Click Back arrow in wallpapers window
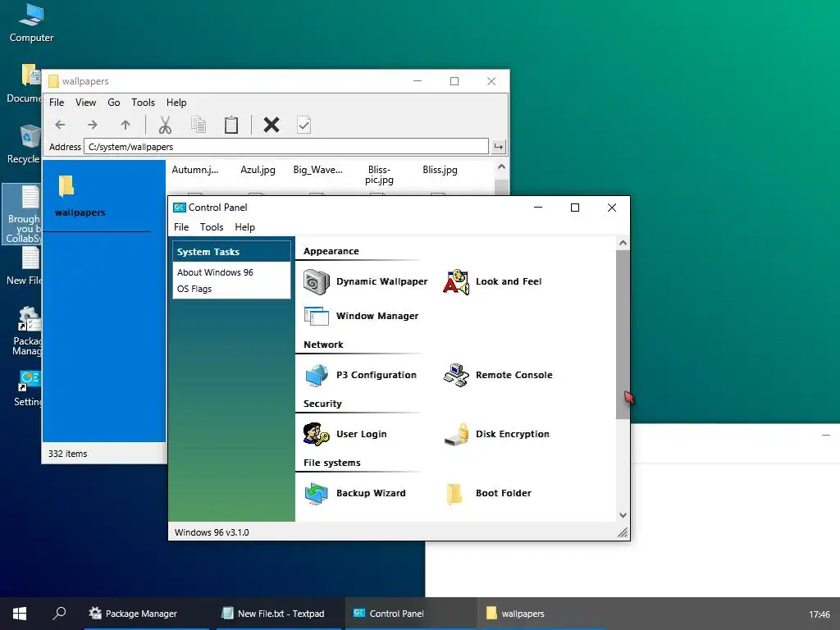This screenshot has height=630, width=840. tap(60, 125)
